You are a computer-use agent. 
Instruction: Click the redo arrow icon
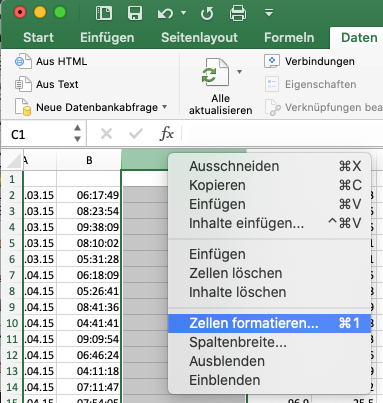point(207,14)
